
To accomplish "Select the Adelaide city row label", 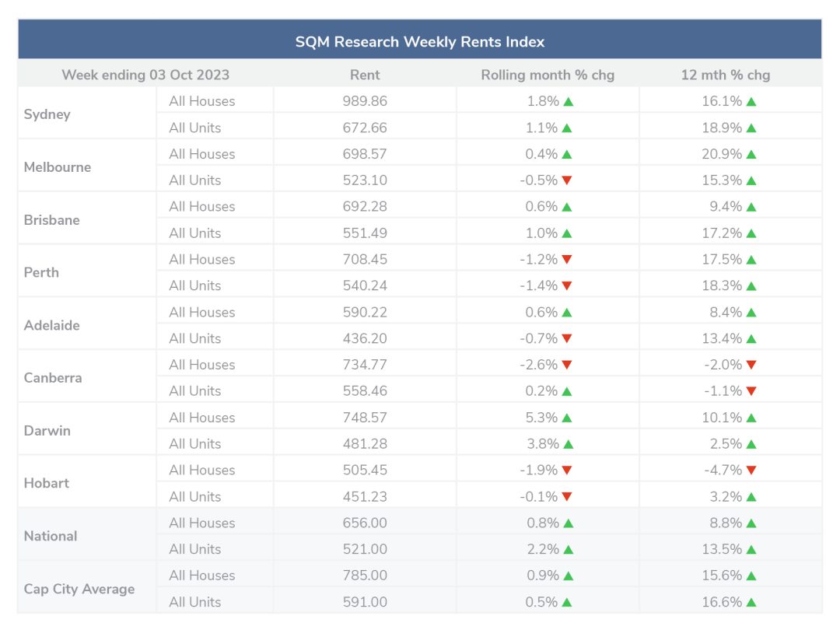I will coord(51,326).
